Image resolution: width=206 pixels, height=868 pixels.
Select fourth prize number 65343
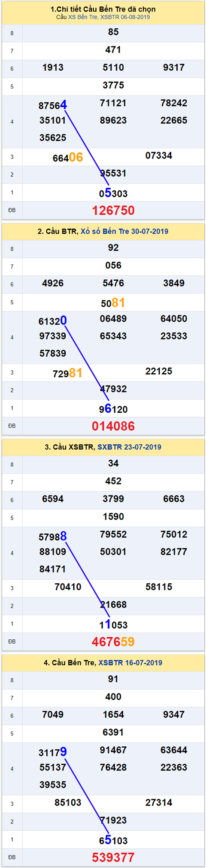click(113, 336)
